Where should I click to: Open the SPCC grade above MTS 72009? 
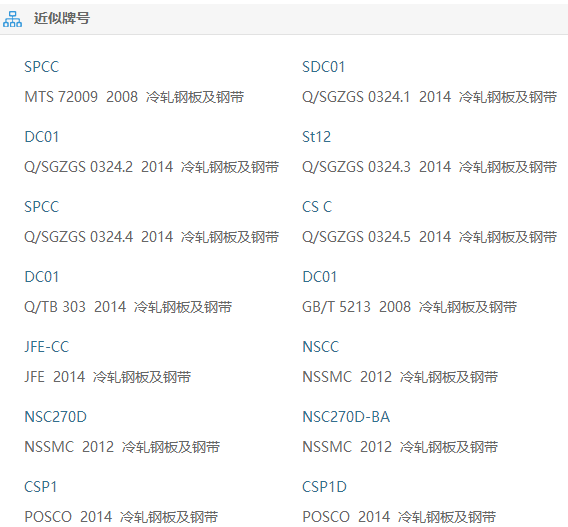pyautogui.click(x=41, y=67)
